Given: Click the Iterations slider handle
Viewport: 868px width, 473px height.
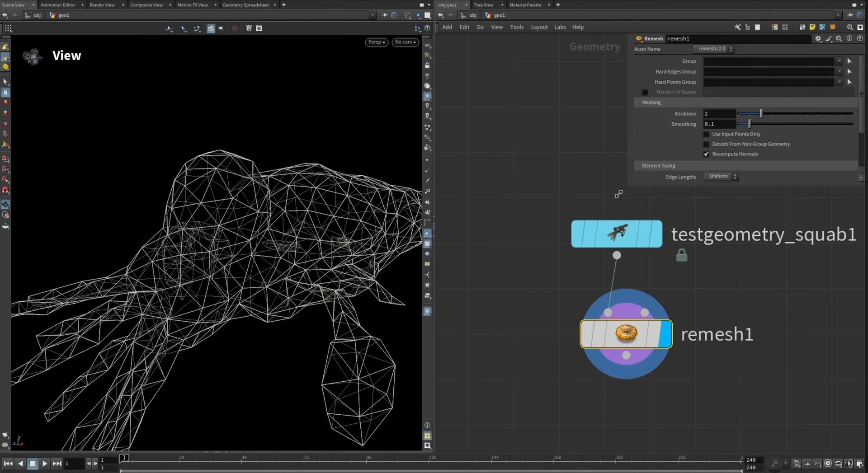Looking at the screenshot, I should (x=761, y=114).
